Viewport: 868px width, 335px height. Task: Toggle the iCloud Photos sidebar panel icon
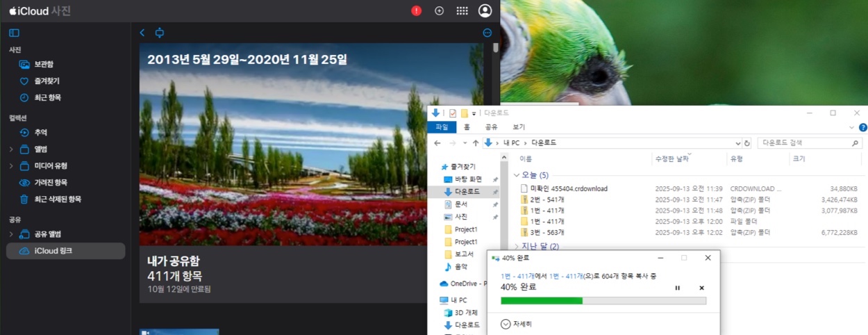14,33
